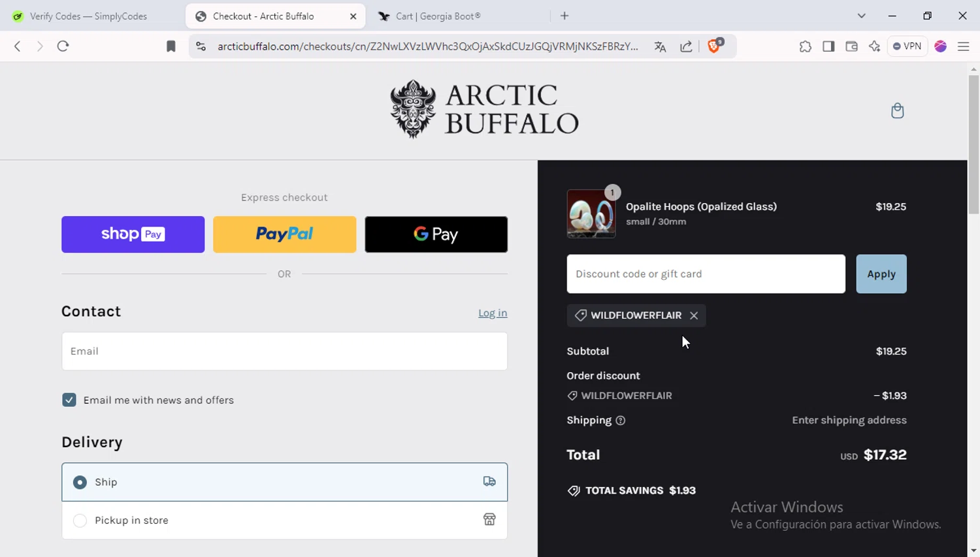The image size is (980, 557).
Task: Click the translate page icon
Action: coord(660,46)
